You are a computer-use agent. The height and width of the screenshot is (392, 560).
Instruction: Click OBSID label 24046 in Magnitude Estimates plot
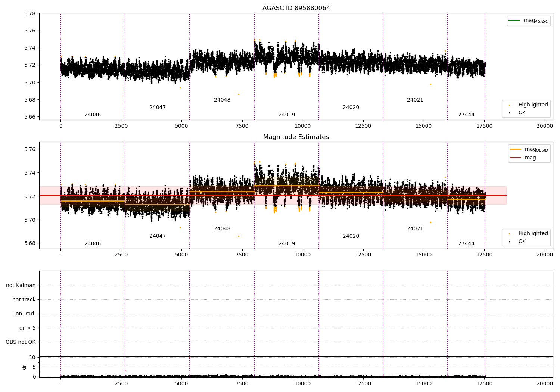point(93,244)
